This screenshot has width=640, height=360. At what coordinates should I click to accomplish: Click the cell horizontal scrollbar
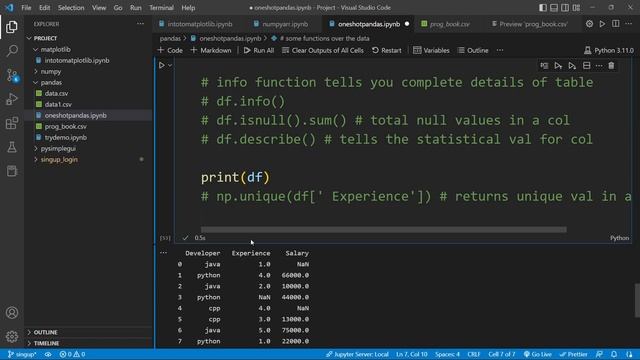[x=384, y=230]
